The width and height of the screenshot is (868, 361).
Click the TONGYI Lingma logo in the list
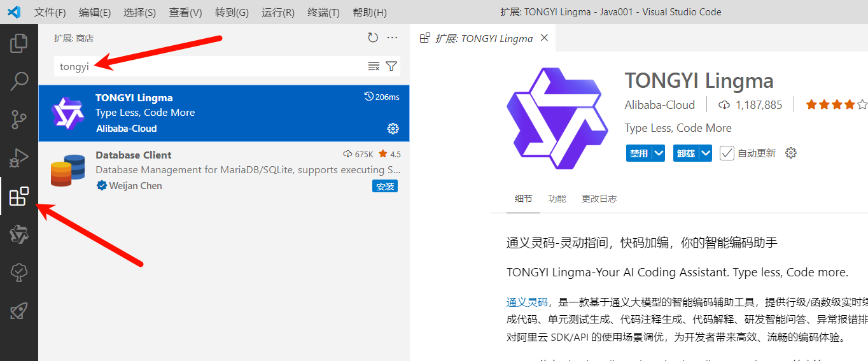67,113
